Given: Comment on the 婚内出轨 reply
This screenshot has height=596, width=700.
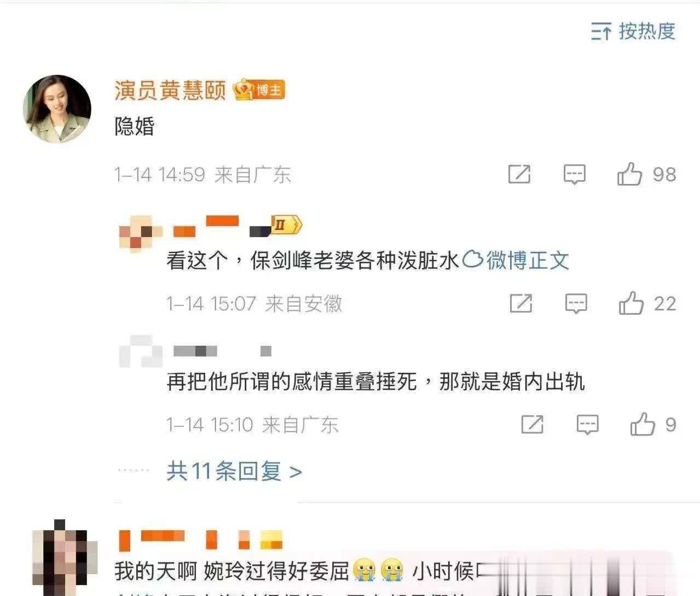Looking at the screenshot, I should click(x=588, y=425).
